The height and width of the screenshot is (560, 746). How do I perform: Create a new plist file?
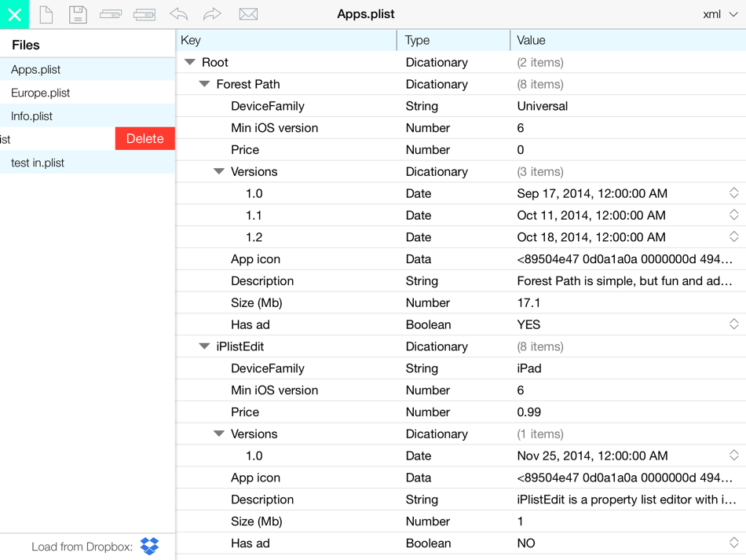(46, 14)
